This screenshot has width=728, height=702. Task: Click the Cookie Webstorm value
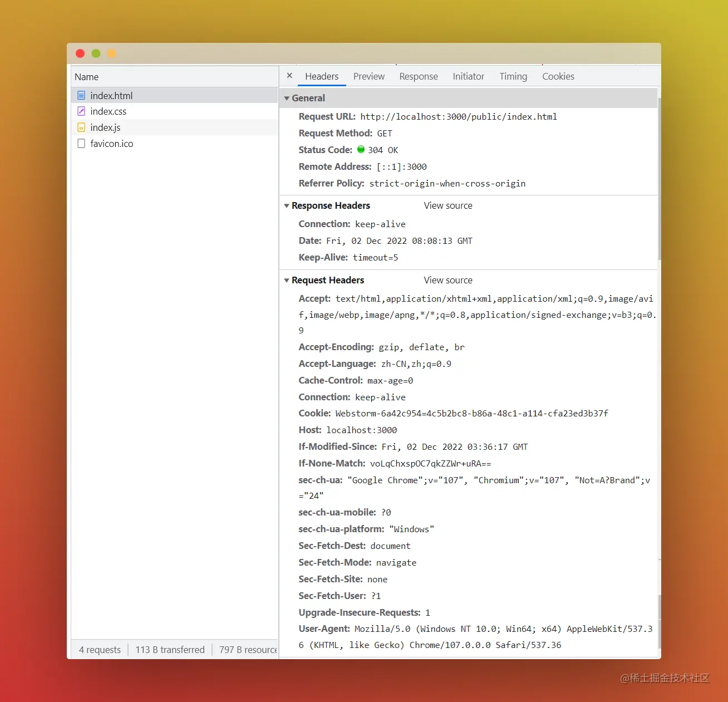[x=472, y=413]
